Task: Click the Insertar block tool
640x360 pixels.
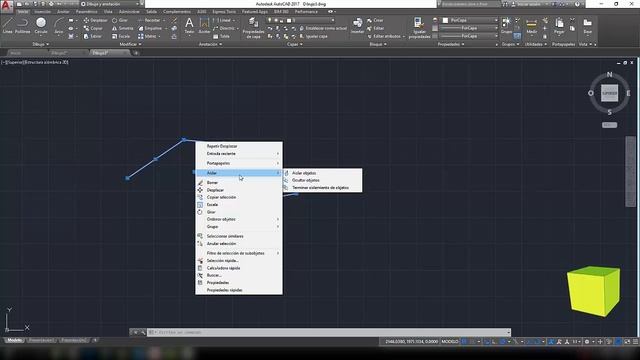Action: (x=358, y=25)
